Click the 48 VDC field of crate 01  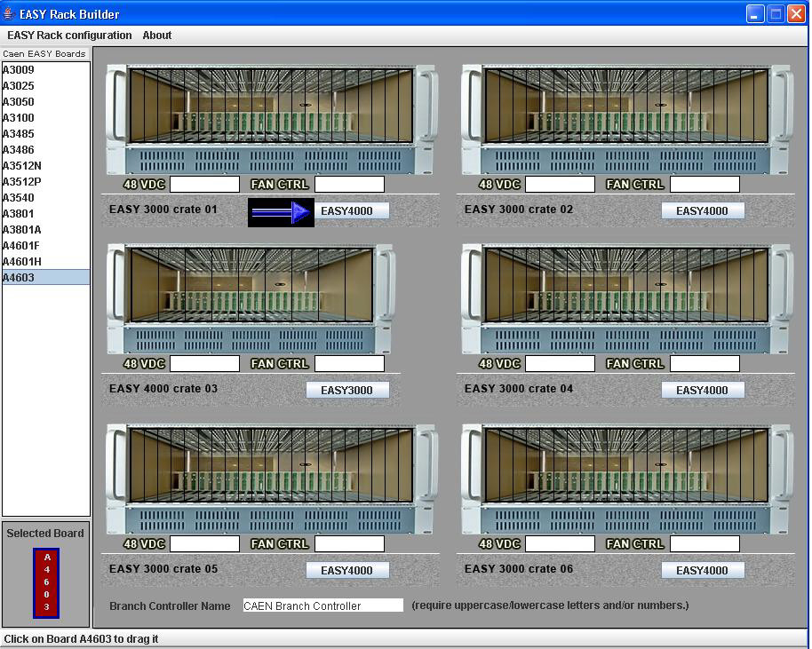point(204,185)
